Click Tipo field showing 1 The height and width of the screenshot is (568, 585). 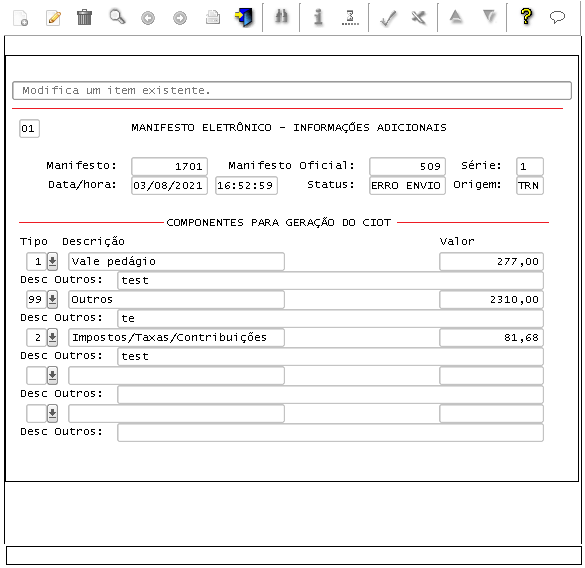[37, 261]
